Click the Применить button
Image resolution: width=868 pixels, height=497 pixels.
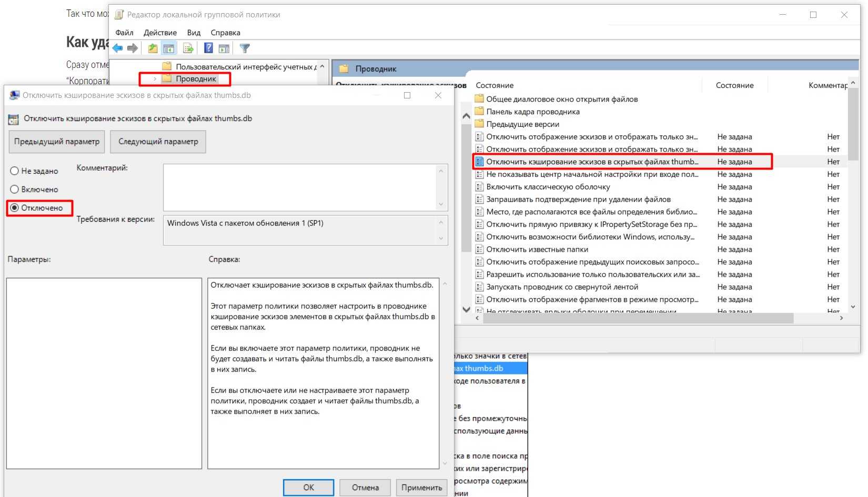click(421, 488)
